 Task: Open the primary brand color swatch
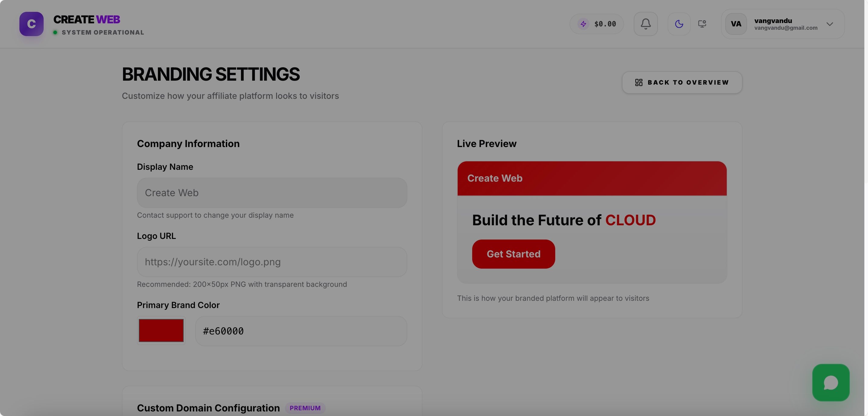click(161, 331)
